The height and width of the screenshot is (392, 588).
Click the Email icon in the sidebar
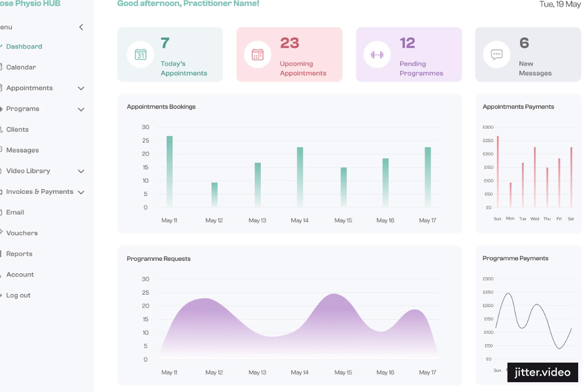2,212
